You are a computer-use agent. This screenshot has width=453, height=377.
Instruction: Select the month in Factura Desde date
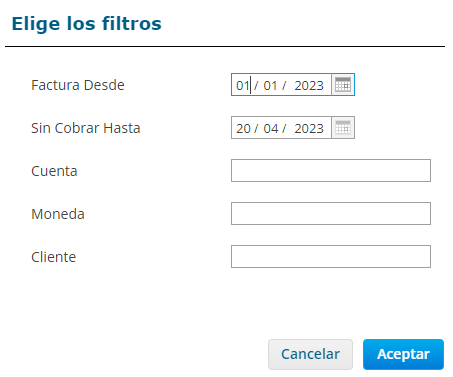pyautogui.click(x=270, y=85)
